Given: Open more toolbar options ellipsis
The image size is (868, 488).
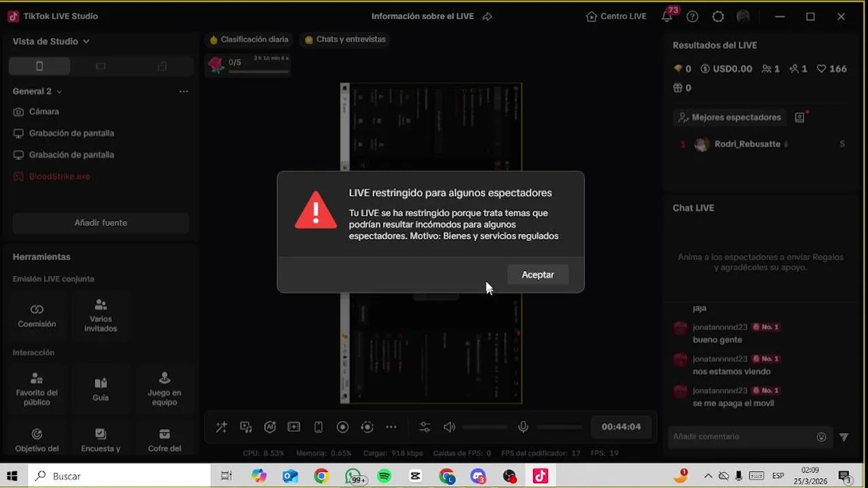Looking at the screenshot, I should (391, 427).
